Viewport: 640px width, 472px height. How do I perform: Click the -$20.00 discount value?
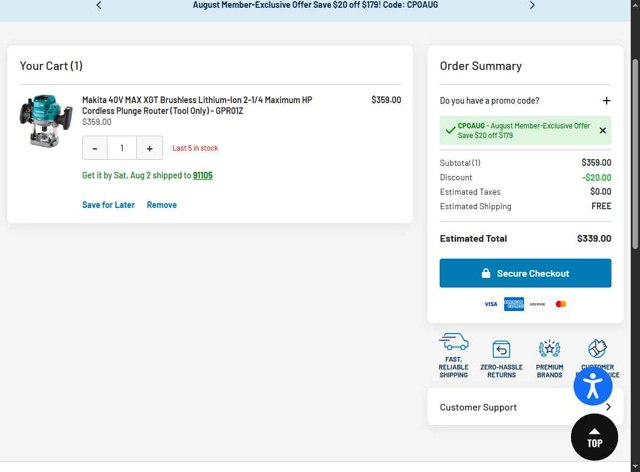point(597,178)
